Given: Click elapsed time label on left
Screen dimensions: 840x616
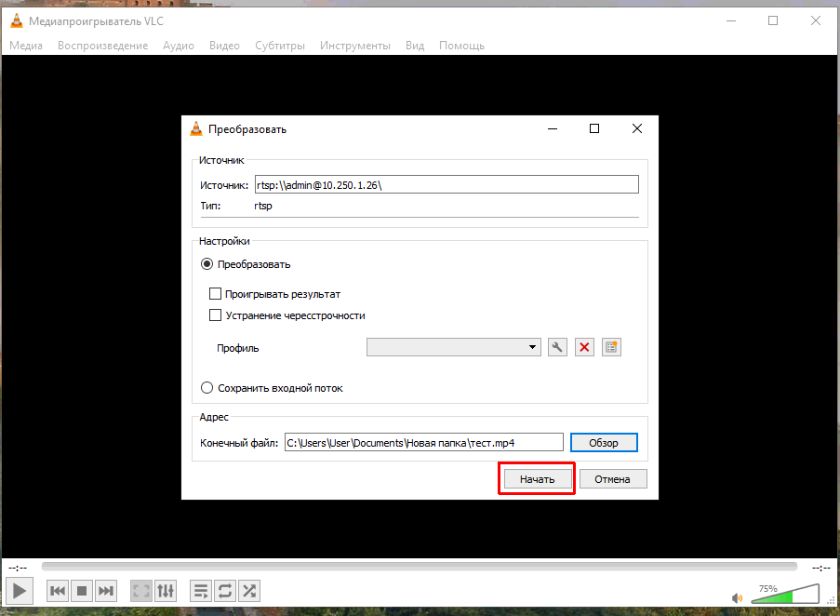Looking at the screenshot, I should pyautogui.click(x=18, y=568).
